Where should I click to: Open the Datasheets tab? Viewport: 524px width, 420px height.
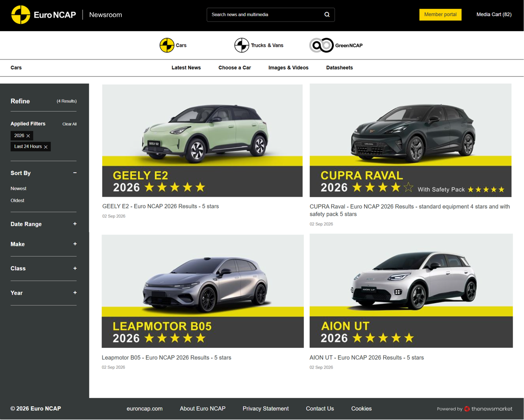[x=339, y=68]
